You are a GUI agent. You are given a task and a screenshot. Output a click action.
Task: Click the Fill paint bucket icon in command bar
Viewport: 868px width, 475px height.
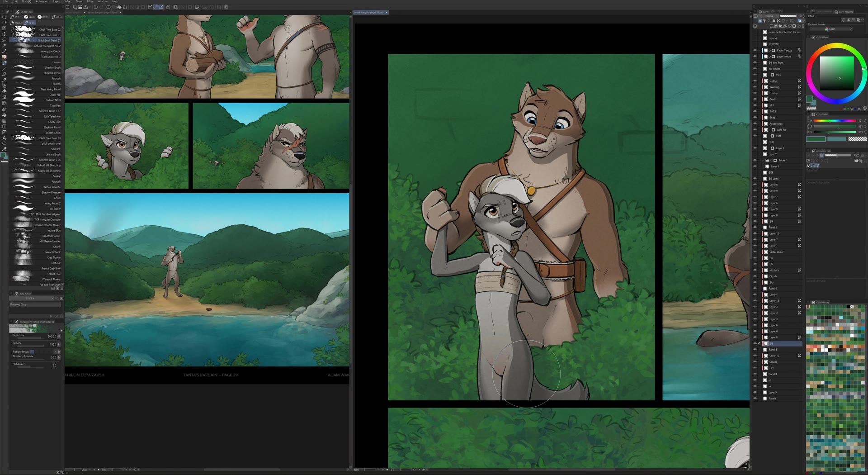point(119,7)
